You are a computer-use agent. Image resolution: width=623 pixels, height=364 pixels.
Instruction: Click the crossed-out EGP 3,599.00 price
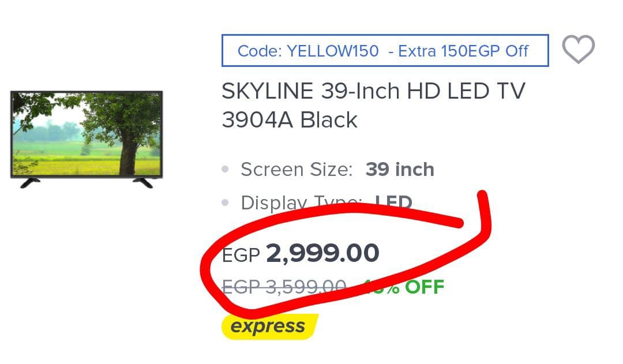tap(284, 286)
